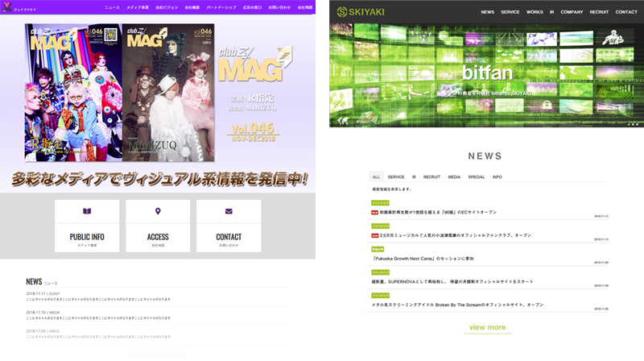The width and height of the screenshot is (644, 361).
Task: Open the SUPERNOVA news item
Action: 452,282
